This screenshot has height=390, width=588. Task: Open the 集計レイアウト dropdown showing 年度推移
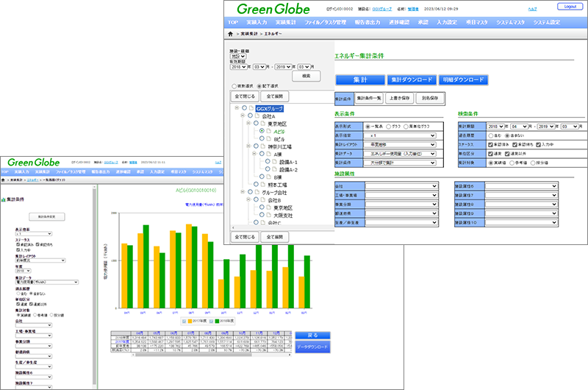click(401, 145)
